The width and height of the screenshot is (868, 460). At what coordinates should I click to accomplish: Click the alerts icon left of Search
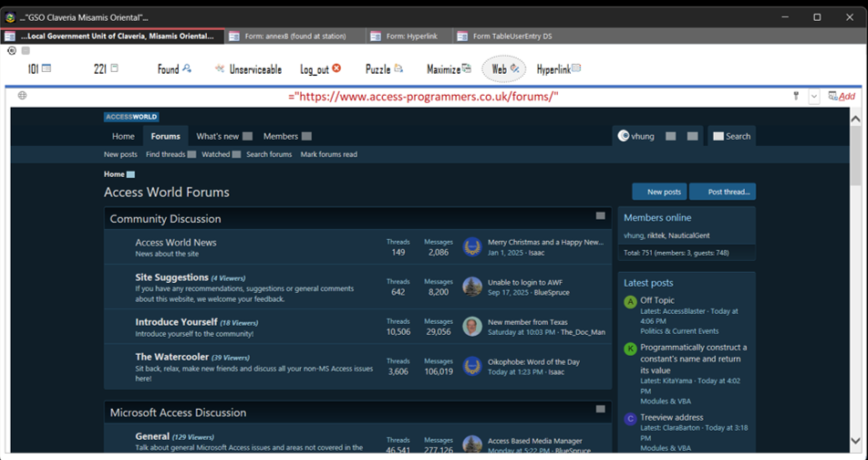693,136
